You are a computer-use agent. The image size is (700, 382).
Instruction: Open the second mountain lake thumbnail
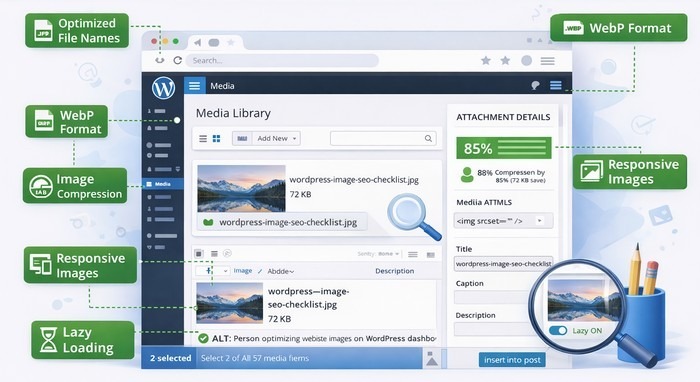(229, 303)
